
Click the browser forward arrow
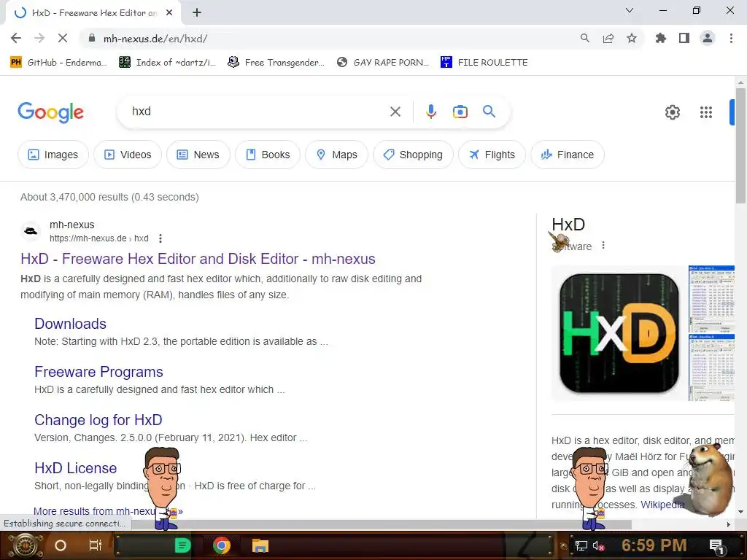tap(39, 38)
